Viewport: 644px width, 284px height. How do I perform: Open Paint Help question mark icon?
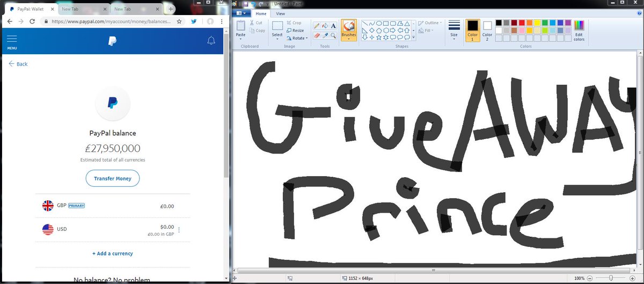pos(639,13)
